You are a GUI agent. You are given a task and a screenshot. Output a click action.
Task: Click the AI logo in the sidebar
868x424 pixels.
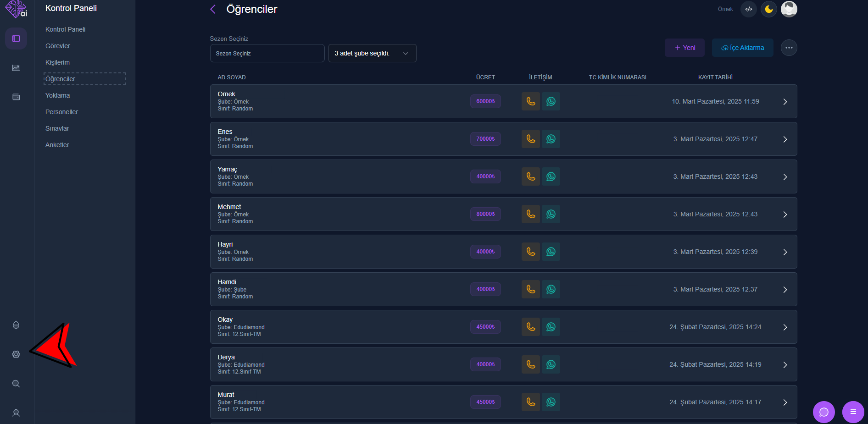tap(16, 9)
